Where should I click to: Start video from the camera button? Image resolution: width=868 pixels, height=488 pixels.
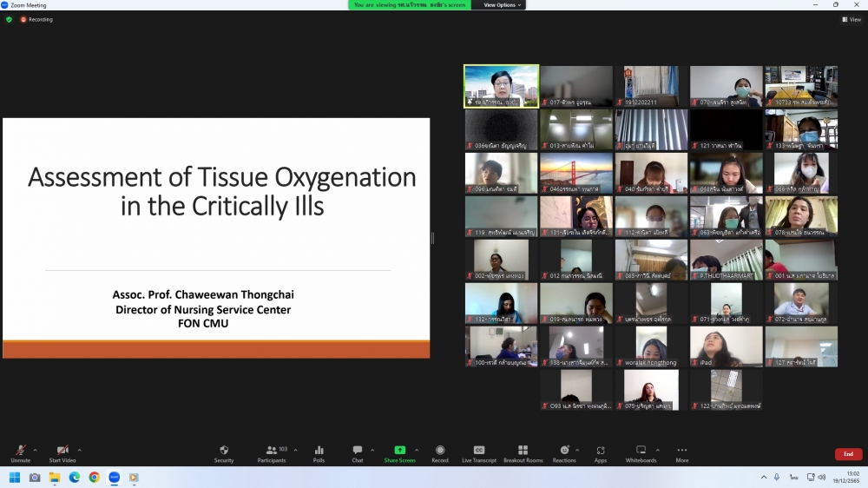point(62,452)
